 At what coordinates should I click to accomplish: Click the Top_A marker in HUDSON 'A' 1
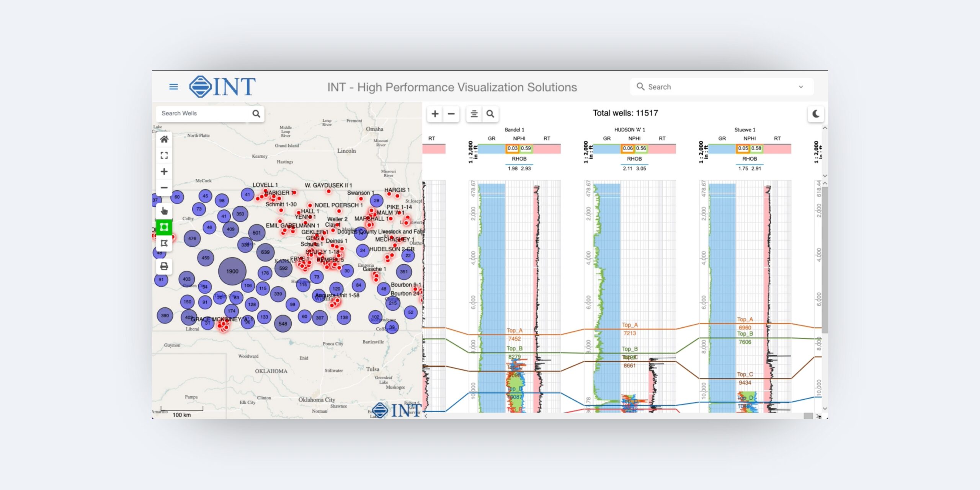pos(630,325)
